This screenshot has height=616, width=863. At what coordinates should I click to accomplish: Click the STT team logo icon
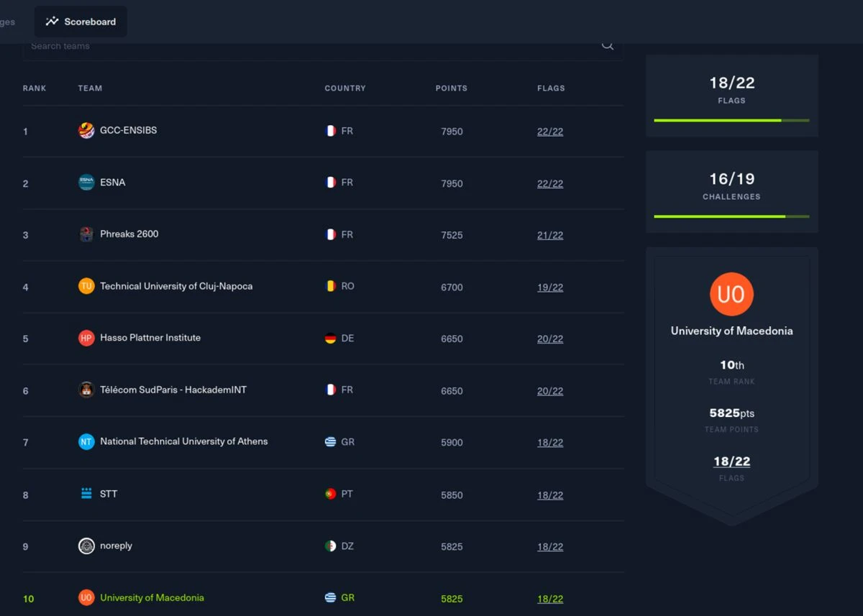pyautogui.click(x=86, y=494)
